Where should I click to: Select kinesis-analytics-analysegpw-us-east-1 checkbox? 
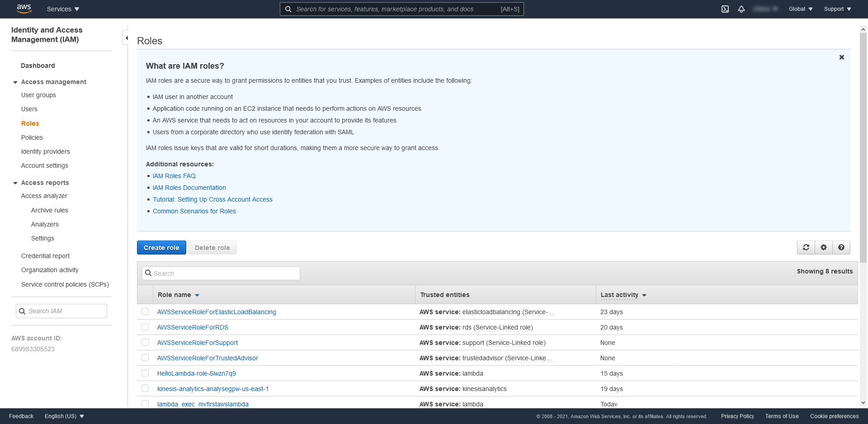point(145,388)
